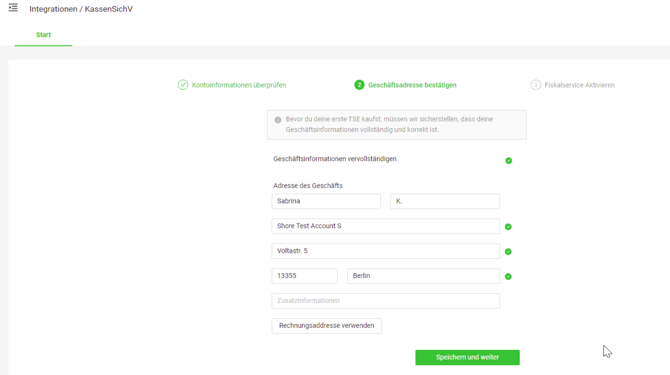Click the city field Berlin
This screenshot has width=670, height=375.
pyautogui.click(x=423, y=276)
